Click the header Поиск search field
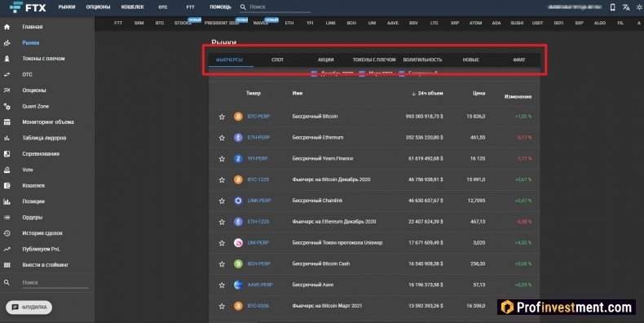 point(280,7)
